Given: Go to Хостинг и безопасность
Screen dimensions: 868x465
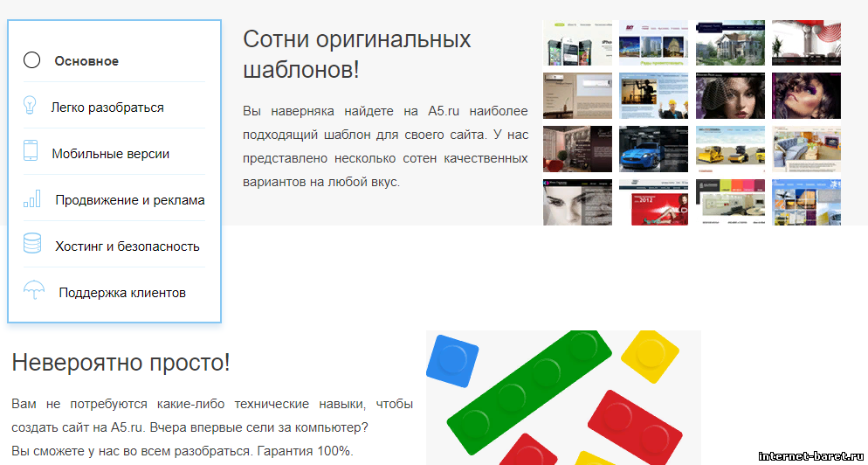Looking at the screenshot, I should [127, 246].
